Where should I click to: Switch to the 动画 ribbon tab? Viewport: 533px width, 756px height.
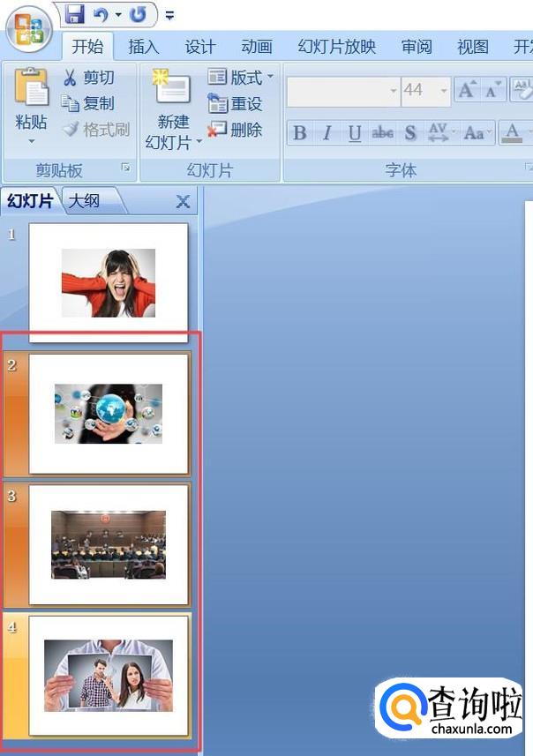pos(256,47)
